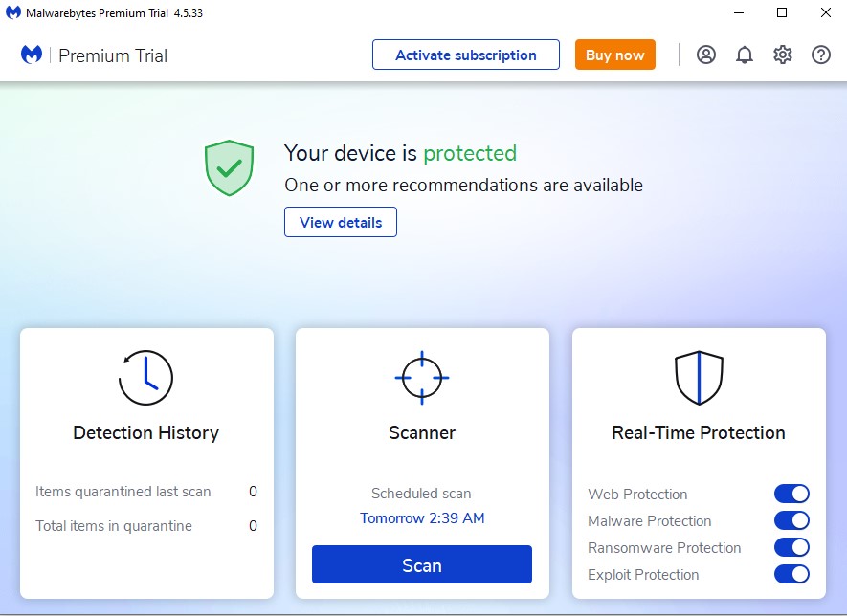
Task: Switch off Exploit Protection
Action: (791, 575)
